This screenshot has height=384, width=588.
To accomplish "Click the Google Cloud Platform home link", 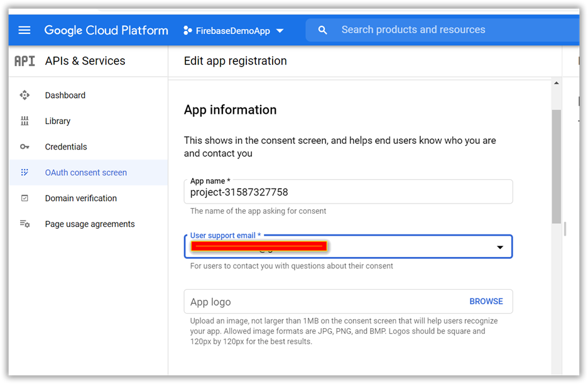I will (106, 30).
